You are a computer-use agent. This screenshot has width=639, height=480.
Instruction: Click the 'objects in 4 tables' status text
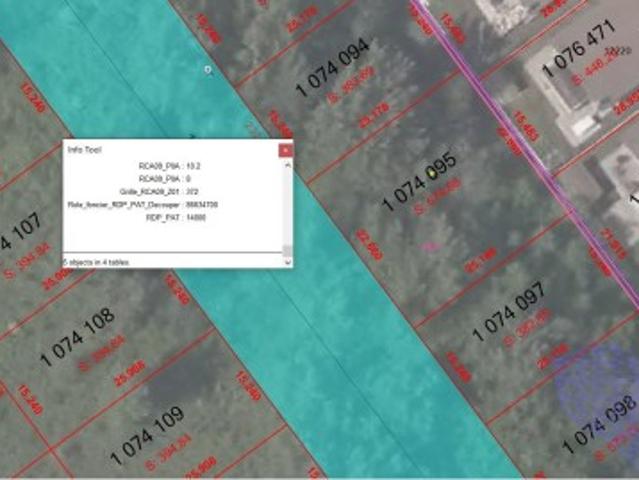tap(96, 262)
